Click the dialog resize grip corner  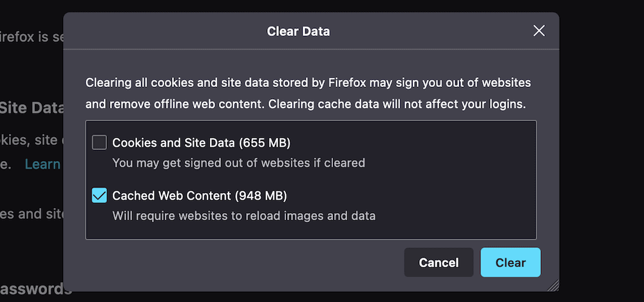point(553,285)
